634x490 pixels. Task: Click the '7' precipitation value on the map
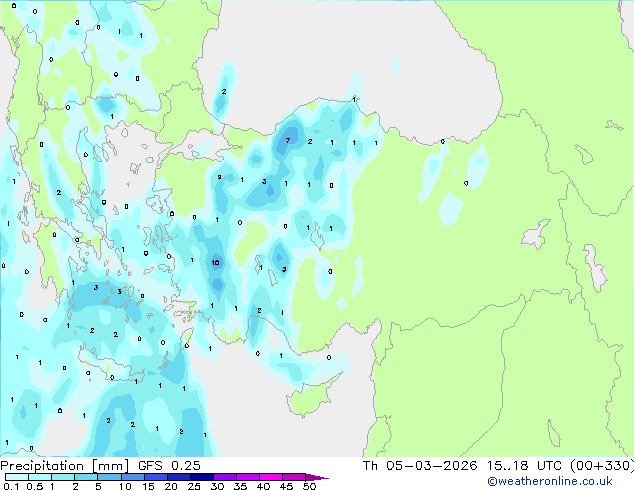(x=287, y=141)
